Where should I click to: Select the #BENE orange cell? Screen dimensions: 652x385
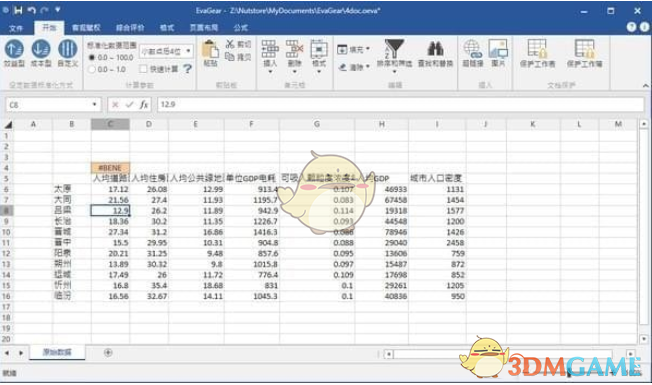click(x=110, y=168)
